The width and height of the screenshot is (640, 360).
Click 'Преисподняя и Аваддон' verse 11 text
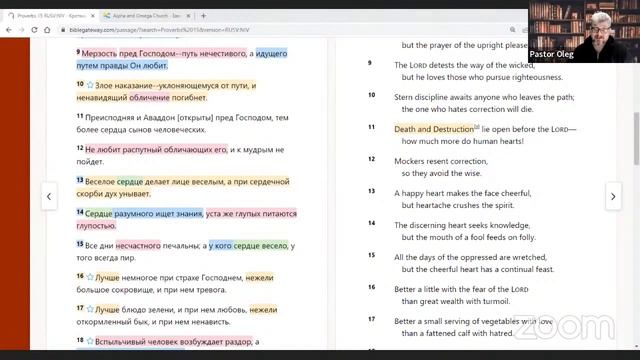tap(130, 118)
